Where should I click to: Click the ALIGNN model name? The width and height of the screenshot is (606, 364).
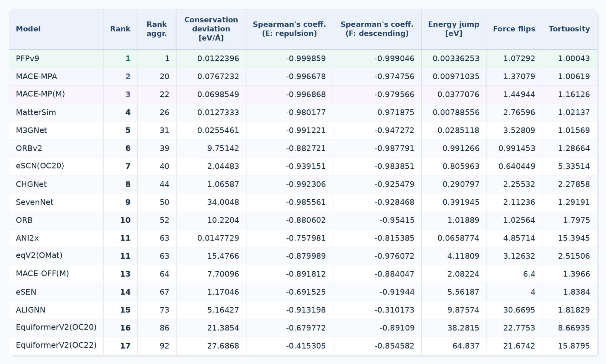(x=31, y=310)
